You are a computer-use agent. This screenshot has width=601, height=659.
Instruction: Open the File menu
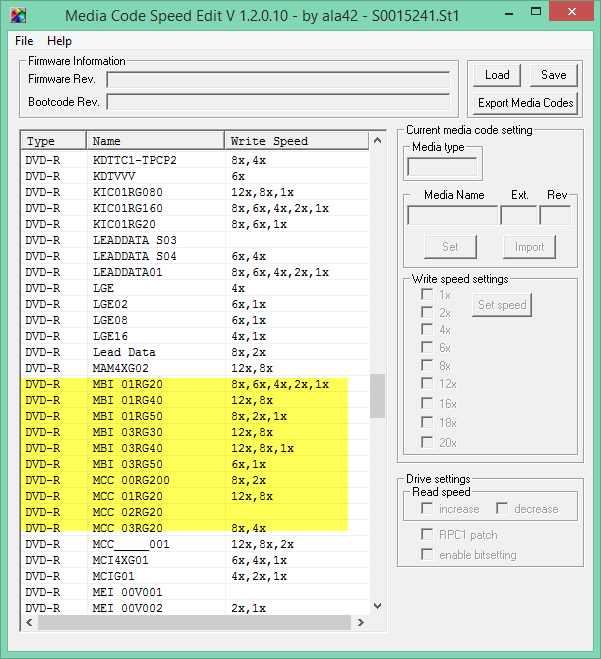click(x=24, y=41)
